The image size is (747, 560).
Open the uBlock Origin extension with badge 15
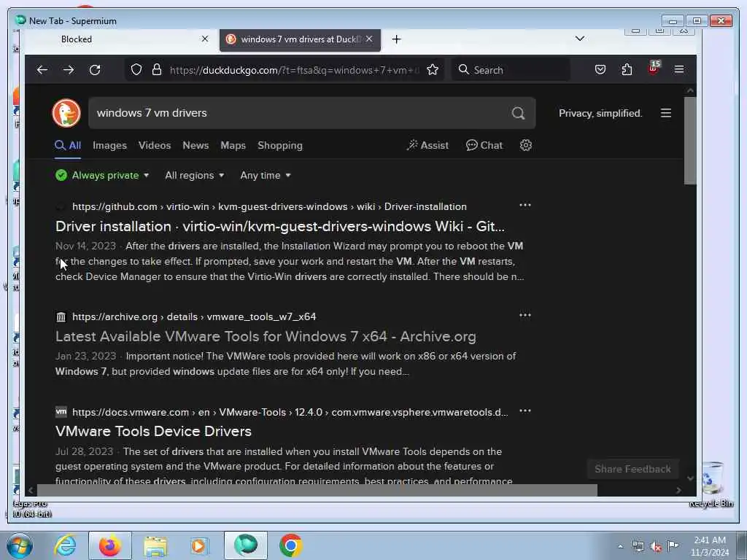654,68
